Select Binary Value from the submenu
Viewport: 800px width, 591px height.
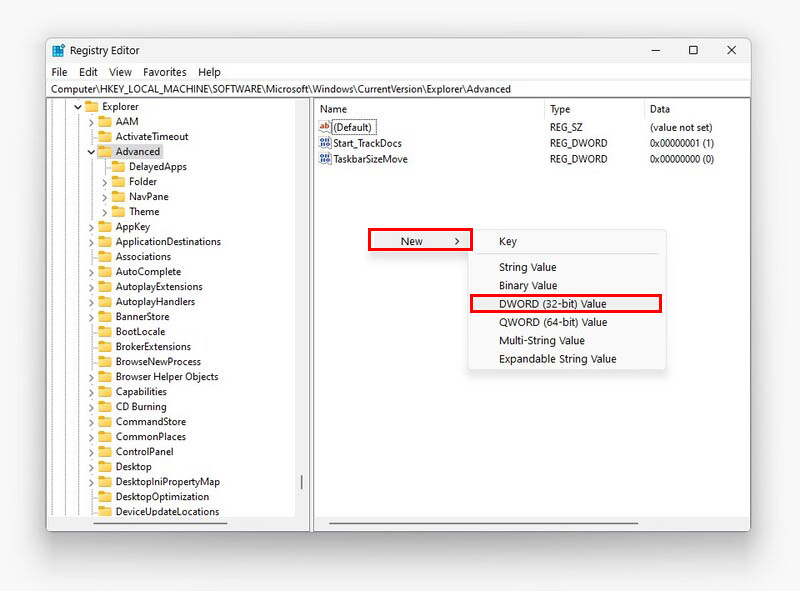[567, 285]
